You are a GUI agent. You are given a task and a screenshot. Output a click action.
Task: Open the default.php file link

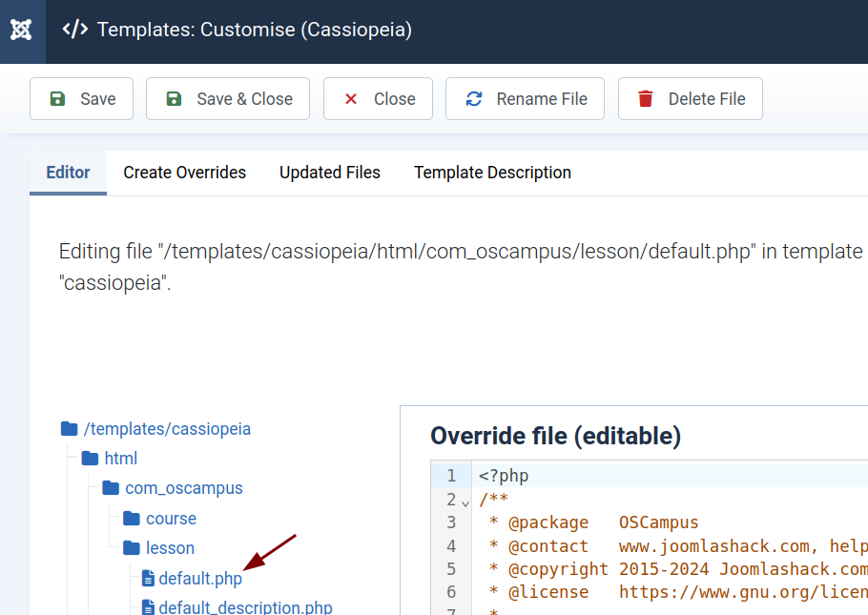200,579
